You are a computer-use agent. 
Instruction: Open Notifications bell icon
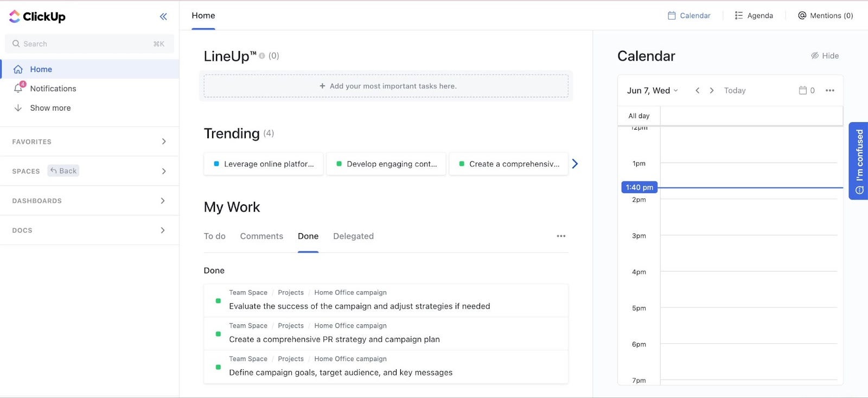pos(18,88)
